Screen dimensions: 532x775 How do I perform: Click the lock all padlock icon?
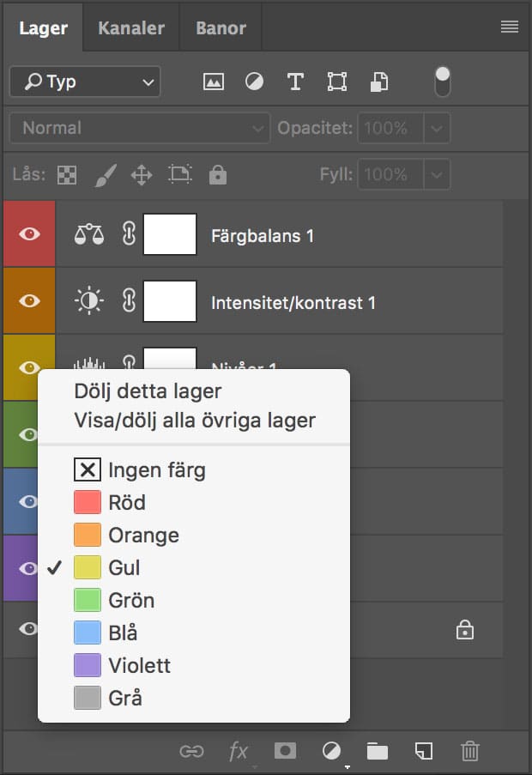(x=218, y=174)
